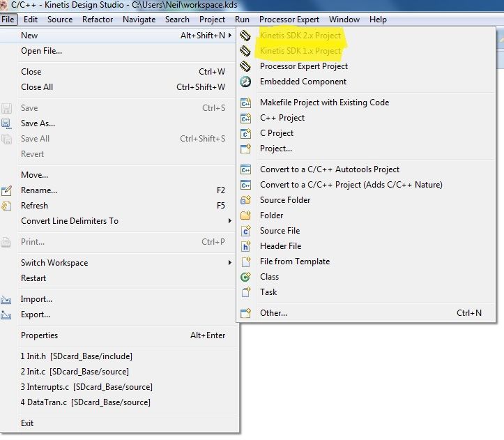Open the Refactor menu

[x=98, y=20]
